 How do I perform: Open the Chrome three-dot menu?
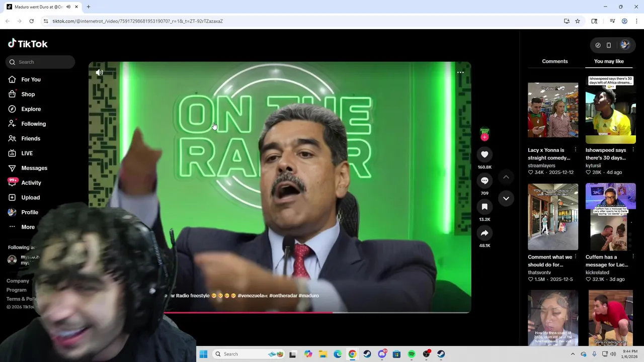pyautogui.click(x=636, y=21)
